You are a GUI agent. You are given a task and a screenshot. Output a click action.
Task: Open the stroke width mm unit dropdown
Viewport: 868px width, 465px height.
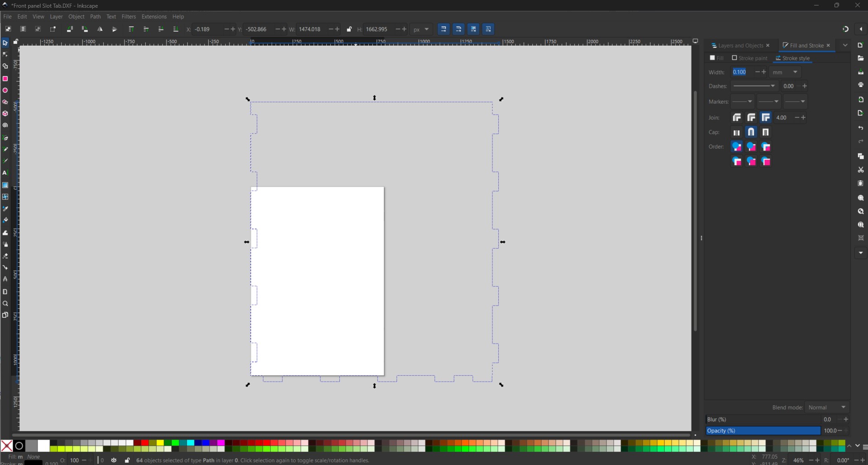[x=785, y=72]
